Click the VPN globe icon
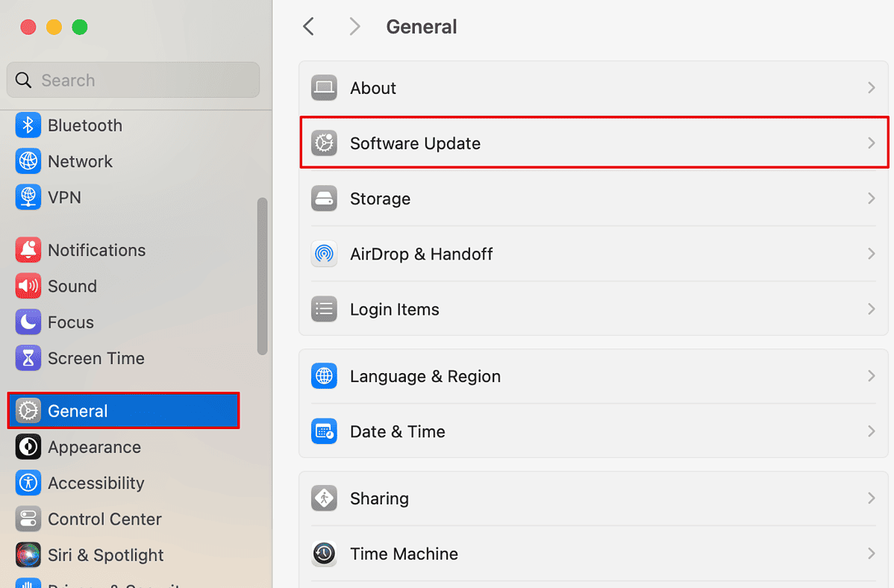 [28, 197]
